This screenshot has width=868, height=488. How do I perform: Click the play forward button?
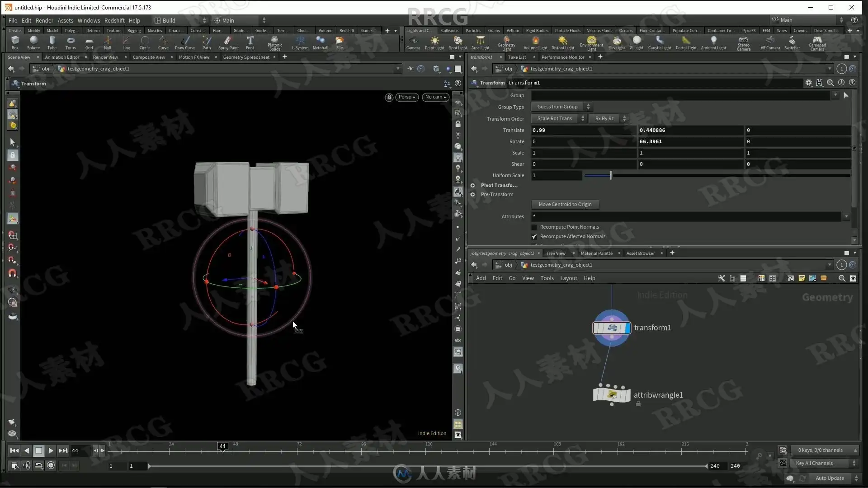pos(51,450)
